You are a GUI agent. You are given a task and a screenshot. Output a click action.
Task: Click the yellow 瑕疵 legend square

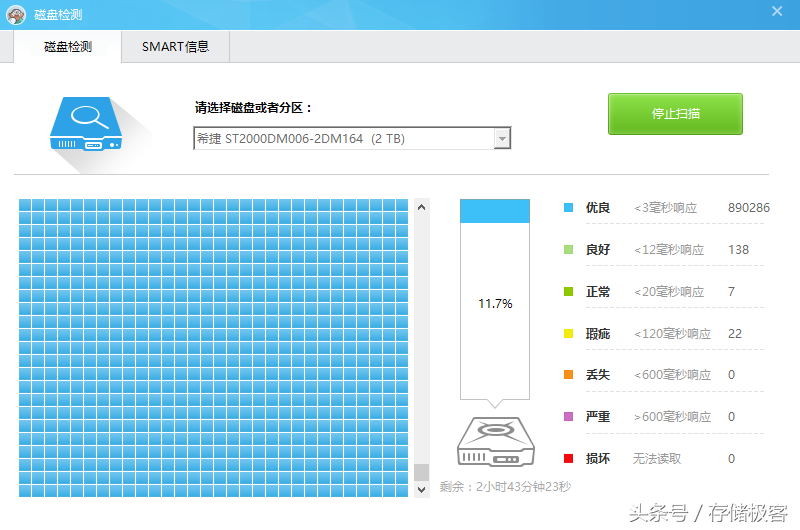(x=568, y=334)
